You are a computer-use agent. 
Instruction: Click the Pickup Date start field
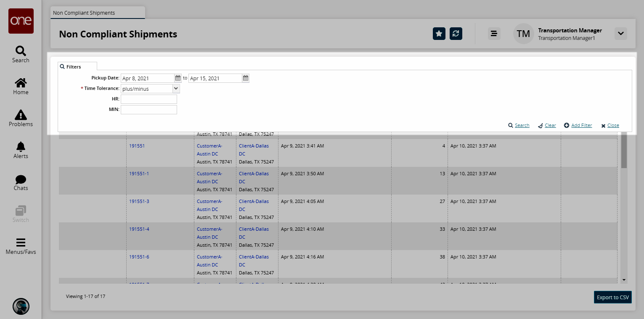[x=148, y=78]
